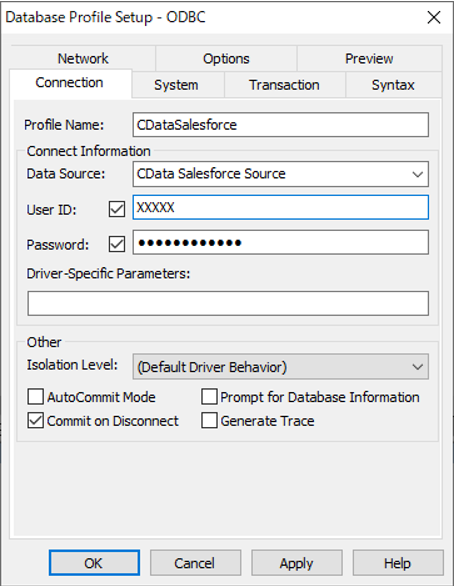Open the Isolation Level dropdown
The width and height of the screenshot is (454, 586).
pos(281,367)
